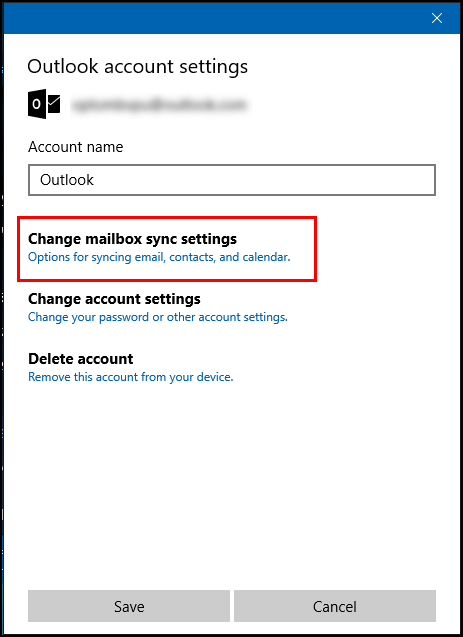Click the Account name text field
This screenshot has width=463, height=637.
232,180
